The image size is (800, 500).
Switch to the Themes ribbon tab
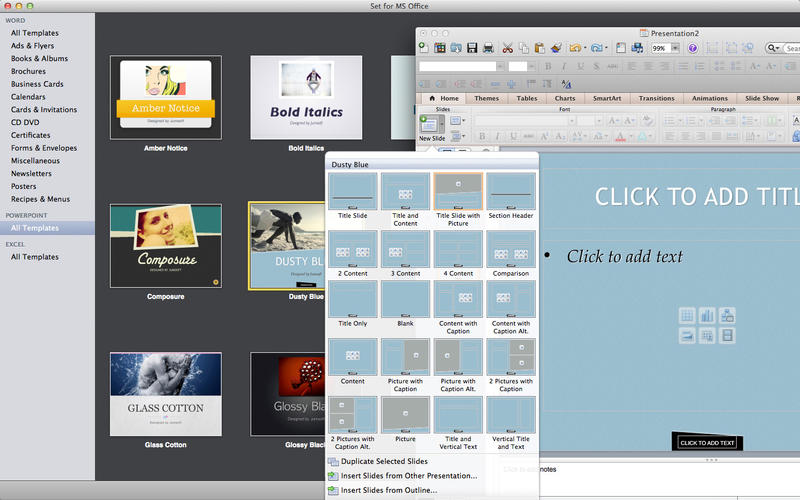(x=486, y=98)
